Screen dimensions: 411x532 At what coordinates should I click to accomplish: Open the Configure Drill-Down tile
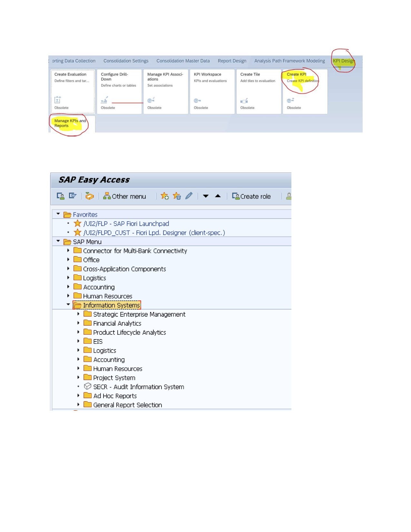tap(119, 92)
